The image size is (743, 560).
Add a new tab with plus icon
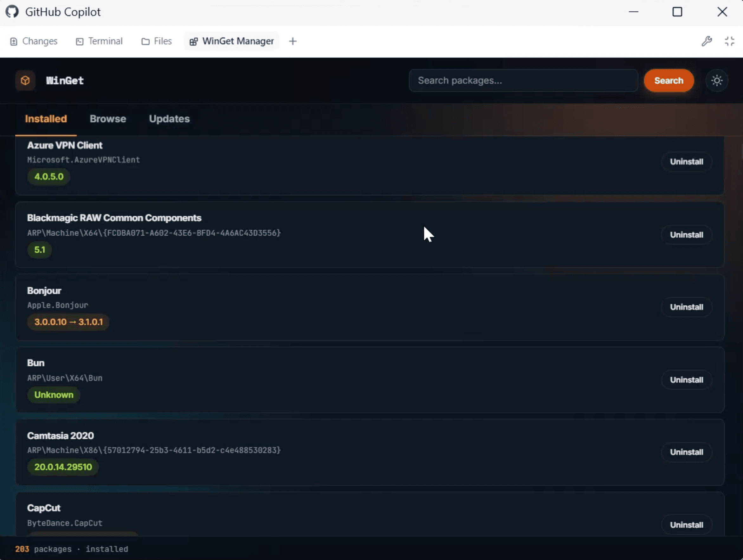(293, 41)
